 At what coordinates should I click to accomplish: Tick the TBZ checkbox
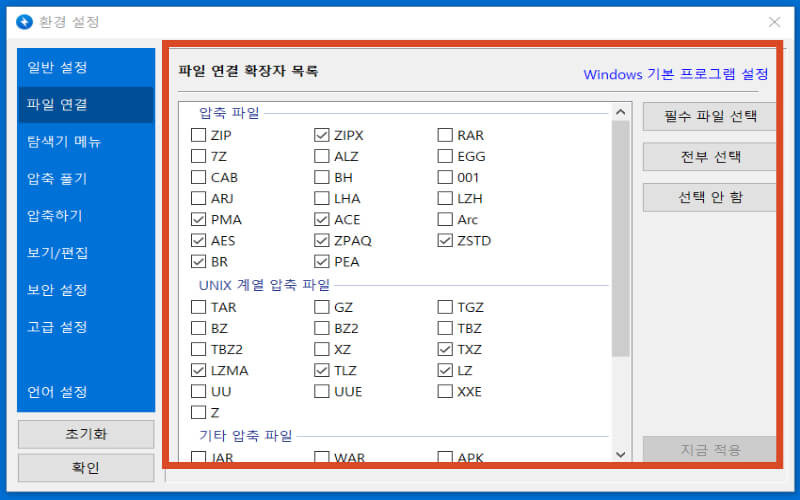point(445,328)
